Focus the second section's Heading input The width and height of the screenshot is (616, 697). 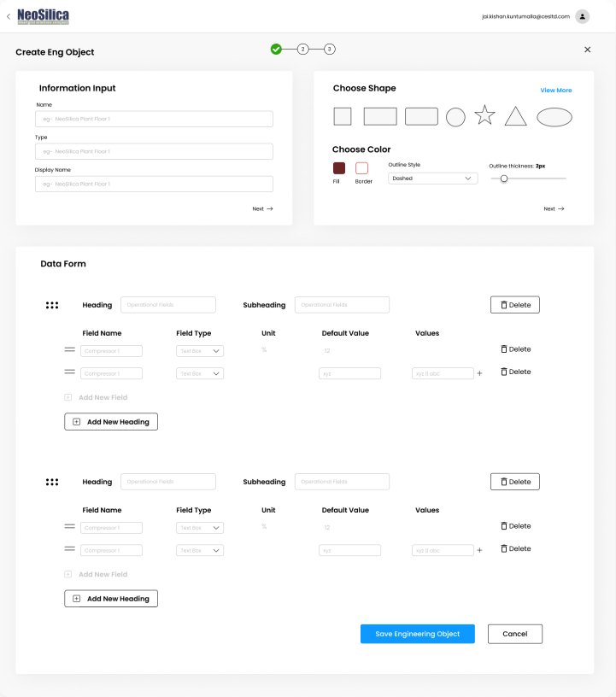pos(168,482)
